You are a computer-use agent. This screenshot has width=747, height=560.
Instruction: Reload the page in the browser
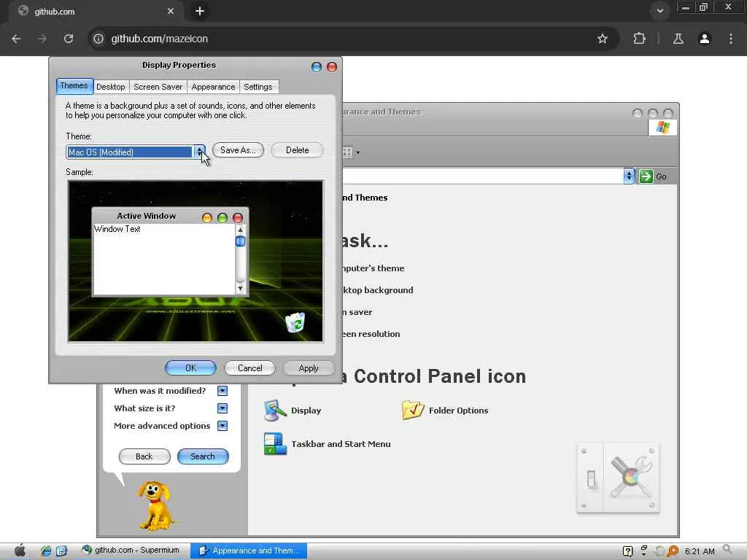click(x=69, y=39)
